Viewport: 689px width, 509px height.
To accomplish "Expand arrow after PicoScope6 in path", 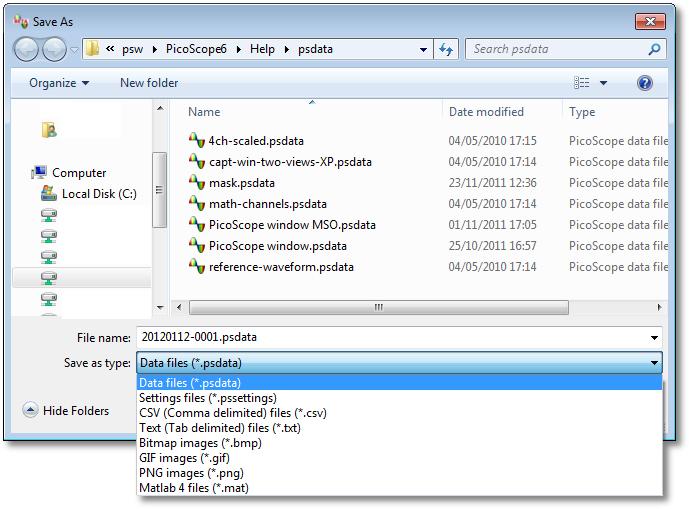I will (x=239, y=49).
